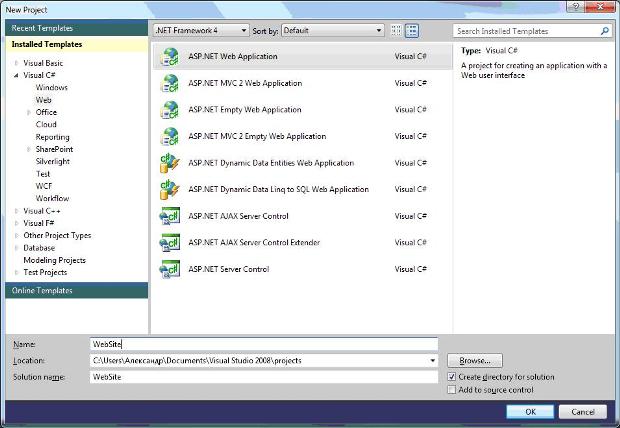Screen dimensions: 620x428
Task: Select the Test category under Visual C#
Action: [43, 174]
